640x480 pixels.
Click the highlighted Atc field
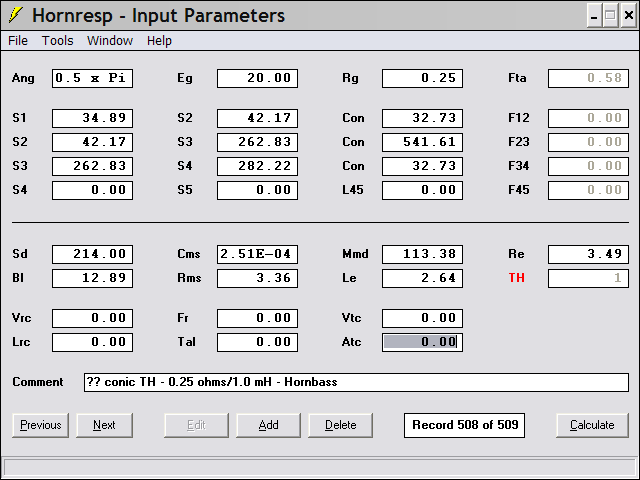point(422,342)
